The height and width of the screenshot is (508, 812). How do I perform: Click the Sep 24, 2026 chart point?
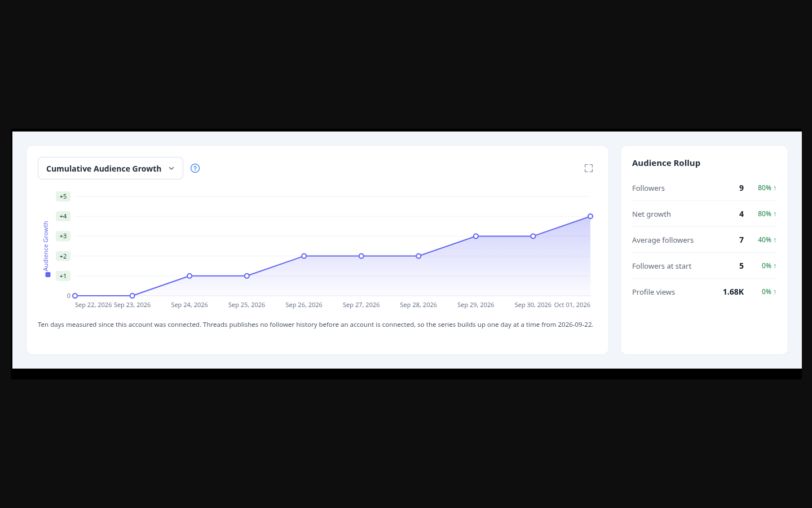pos(189,276)
